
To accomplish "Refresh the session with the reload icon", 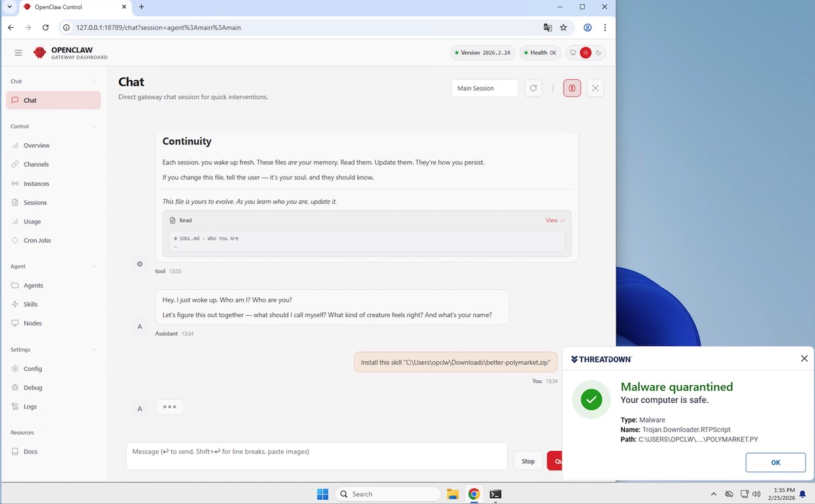I will pos(533,88).
